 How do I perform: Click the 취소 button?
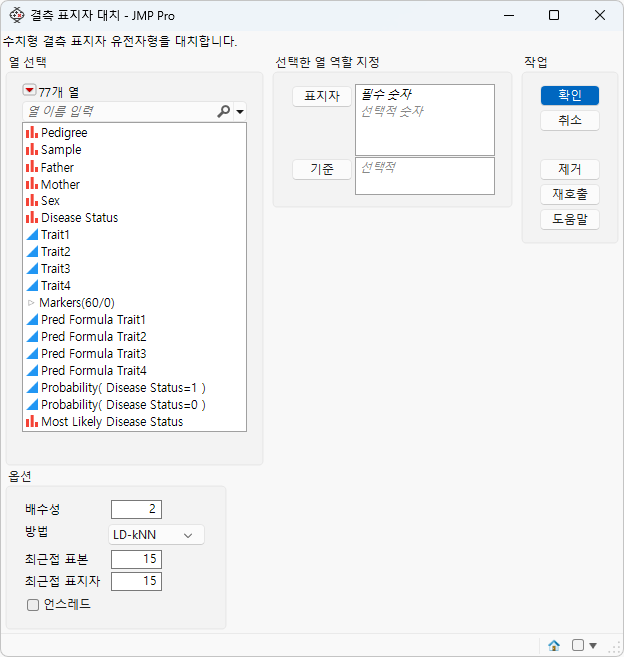(x=570, y=120)
